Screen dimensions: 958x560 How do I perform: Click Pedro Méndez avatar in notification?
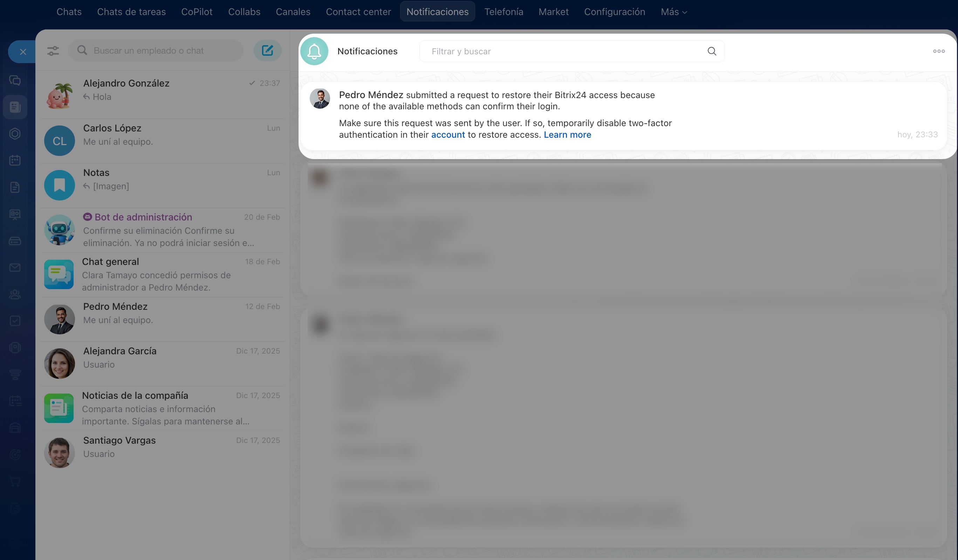[x=320, y=99]
